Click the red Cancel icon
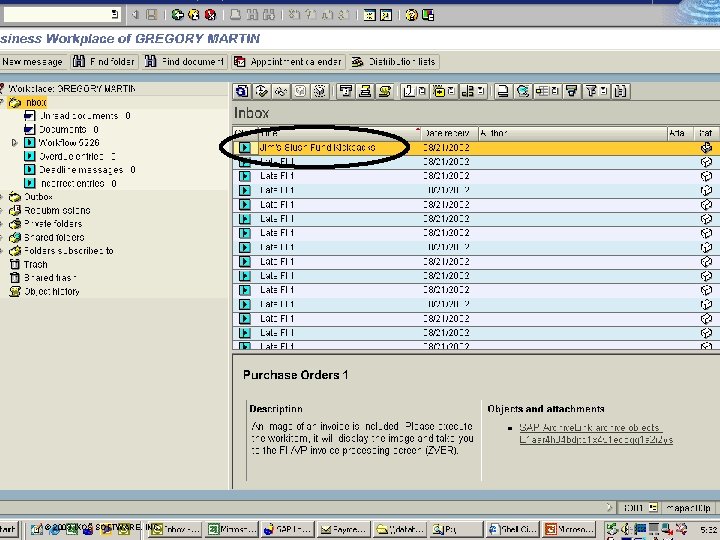The width and height of the screenshot is (720, 540). (210, 15)
